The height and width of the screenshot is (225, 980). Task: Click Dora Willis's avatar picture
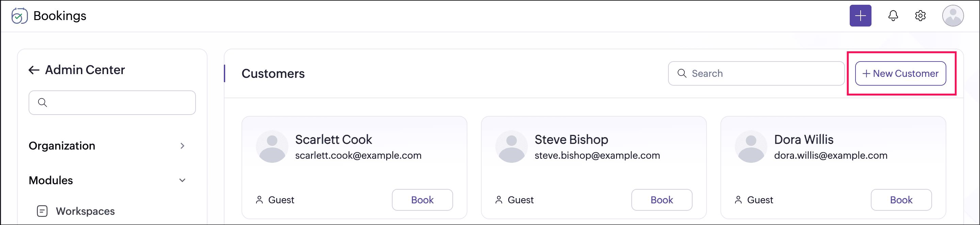point(751,147)
